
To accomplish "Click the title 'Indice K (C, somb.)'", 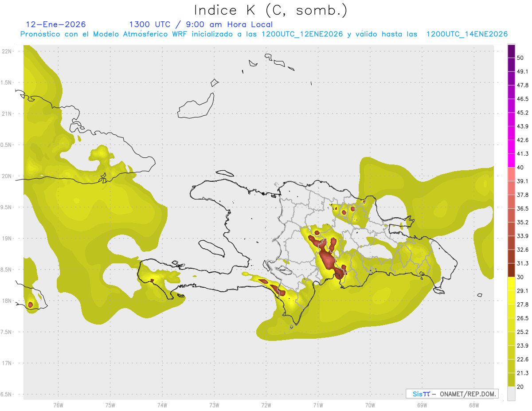I will [270, 11].
